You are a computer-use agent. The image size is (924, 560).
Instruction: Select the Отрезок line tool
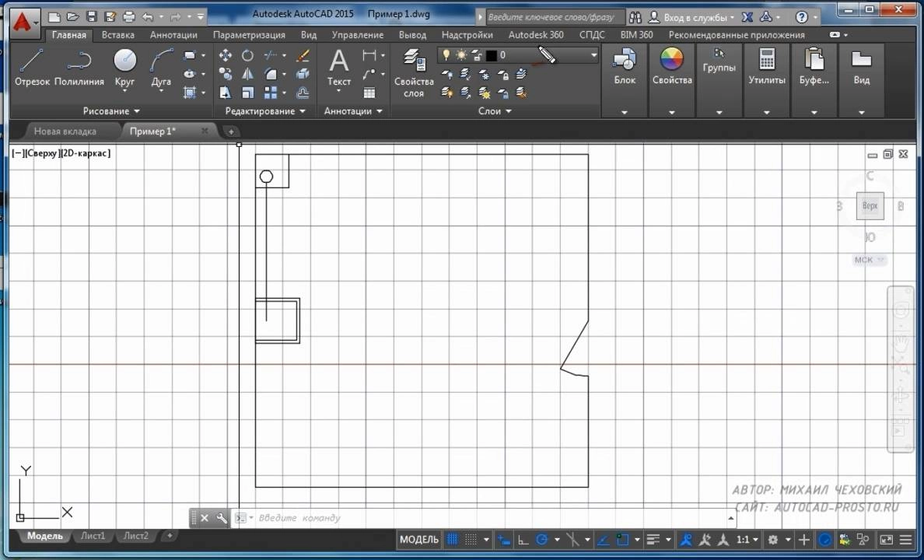(x=32, y=68)
